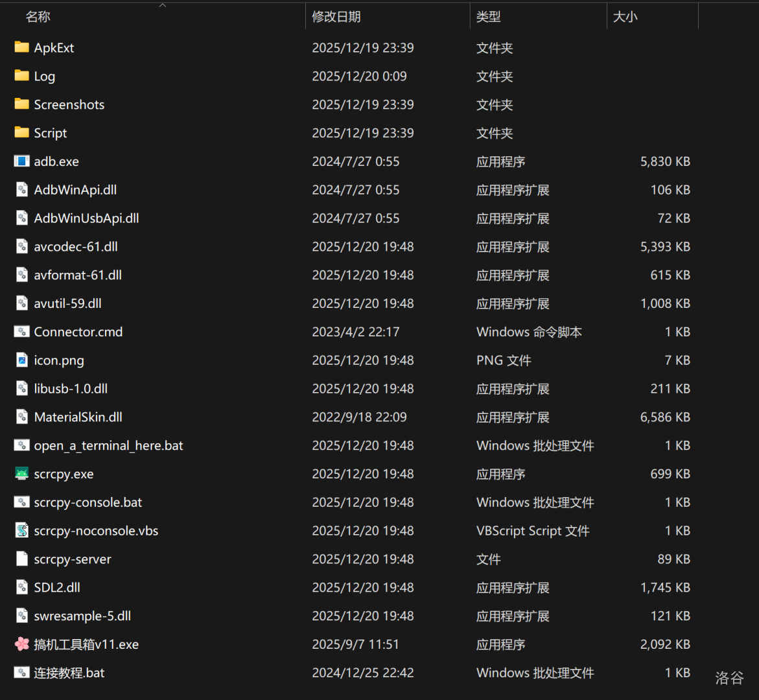Select the blank scrcpy-server file icon

click(22, 559)
